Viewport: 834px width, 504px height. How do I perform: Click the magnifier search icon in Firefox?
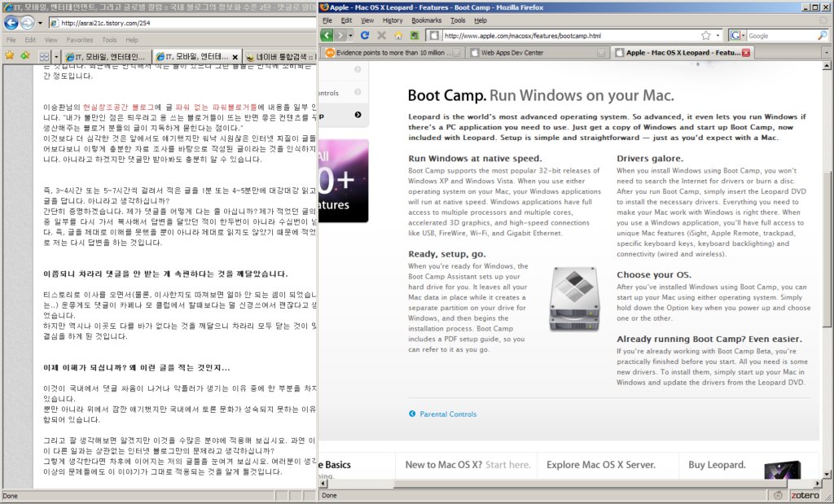[823, 36]
